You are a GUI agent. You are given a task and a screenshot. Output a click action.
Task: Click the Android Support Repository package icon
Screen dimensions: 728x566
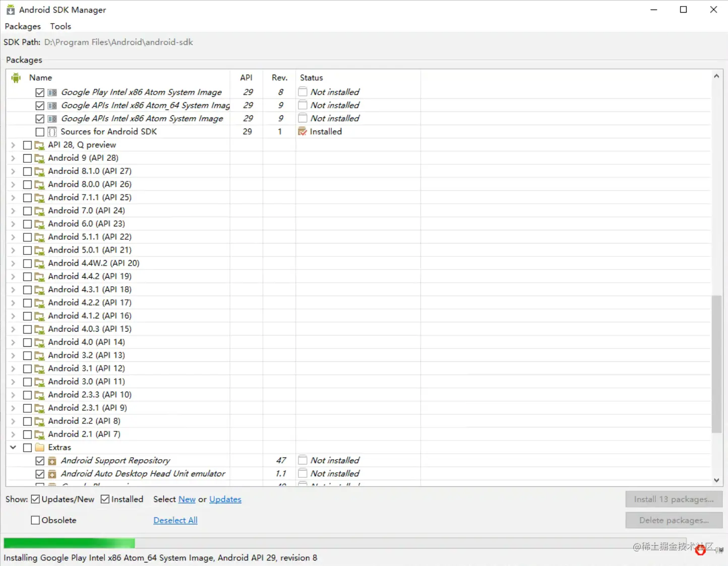click(x=52, y=461)
